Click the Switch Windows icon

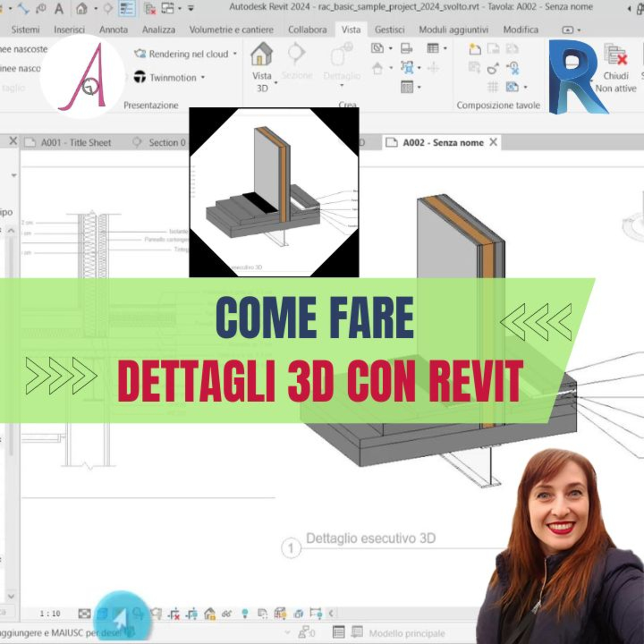tap(168, 8)
